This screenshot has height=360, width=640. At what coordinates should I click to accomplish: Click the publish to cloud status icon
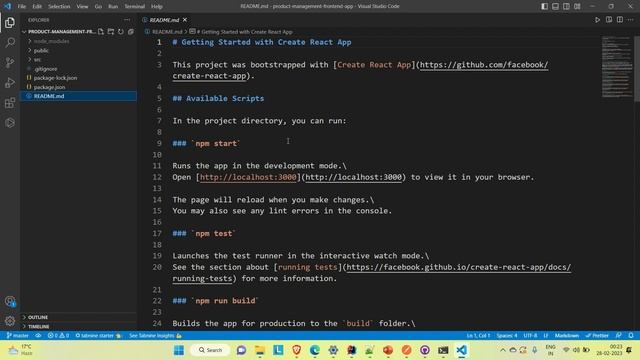[x=38, y=336]
